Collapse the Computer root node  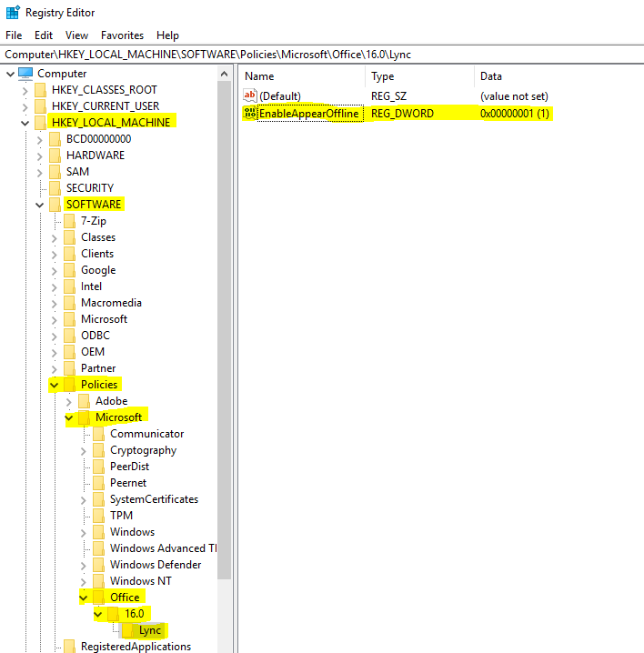pyautogui.click(x=10, y=75)
